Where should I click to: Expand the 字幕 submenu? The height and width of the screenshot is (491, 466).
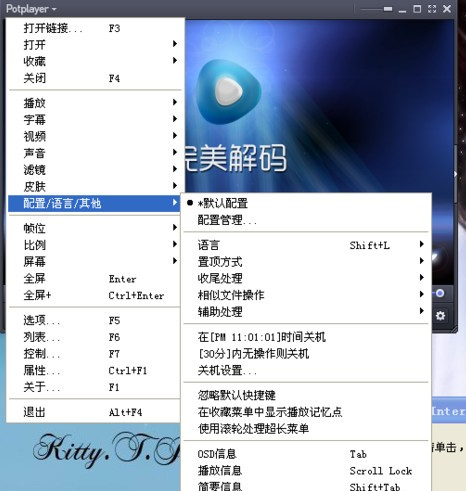pyautogui.click(x=94, y=119)
